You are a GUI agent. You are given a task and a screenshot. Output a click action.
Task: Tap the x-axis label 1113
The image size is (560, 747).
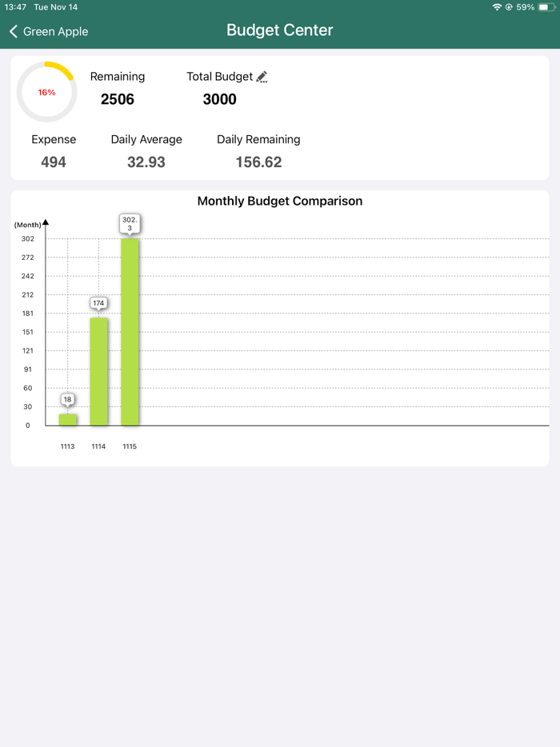coord(67,446)
